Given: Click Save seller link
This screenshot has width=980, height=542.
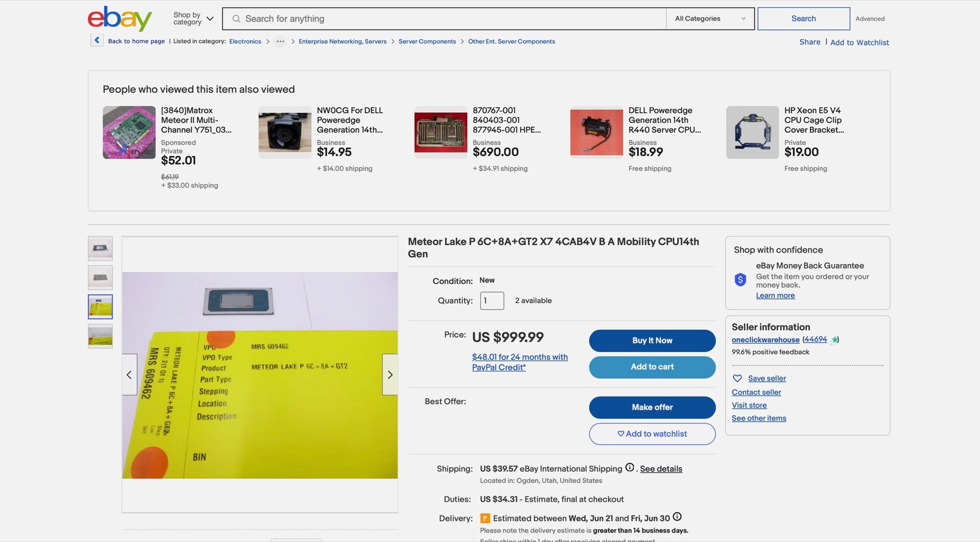Looking at the screenshot, I should coord(767,378).
